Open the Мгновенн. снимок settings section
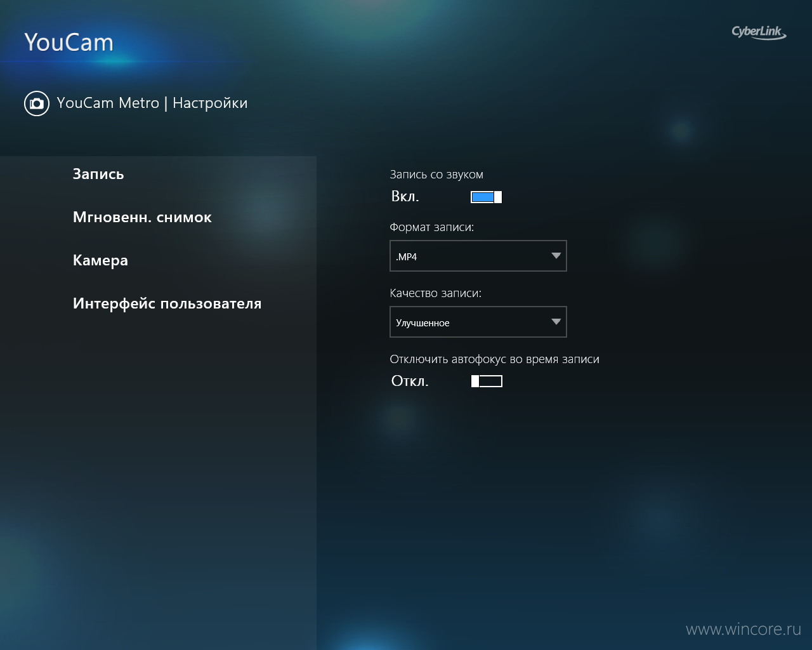Image resolution: width=812 pixels, height=650 pixels. coord(142,217)
